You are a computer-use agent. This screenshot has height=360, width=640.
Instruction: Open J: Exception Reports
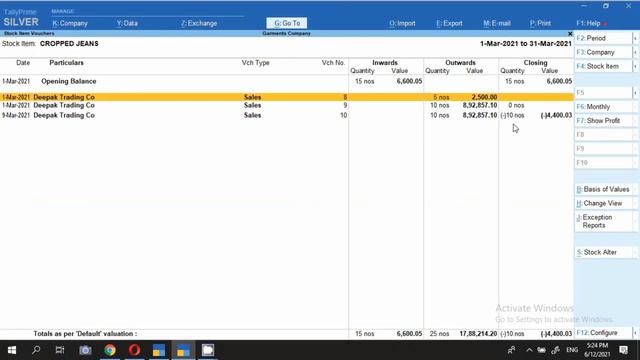click(603, 221)
